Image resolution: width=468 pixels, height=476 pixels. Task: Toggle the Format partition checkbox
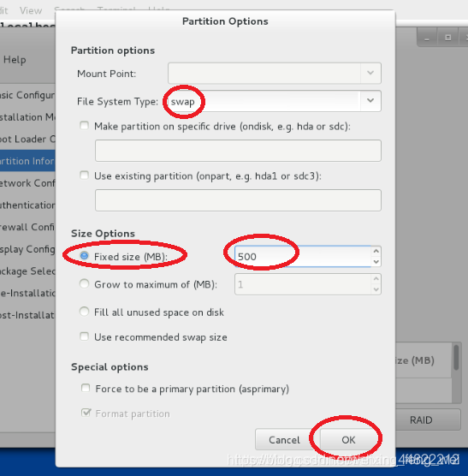86,413
